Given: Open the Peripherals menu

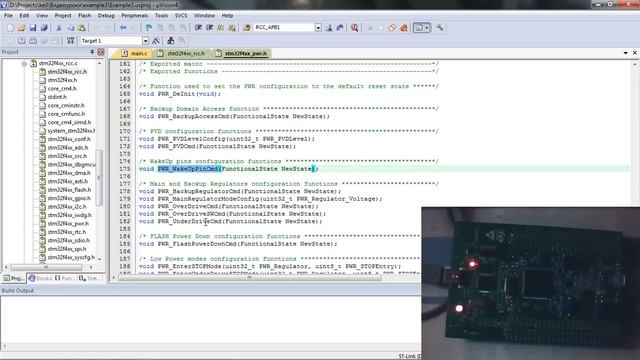Looking at the screenshot, I should click(x=135, y=16).
